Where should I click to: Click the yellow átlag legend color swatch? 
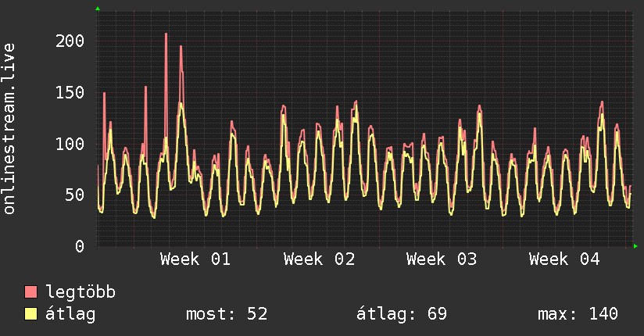coord(30,314)
